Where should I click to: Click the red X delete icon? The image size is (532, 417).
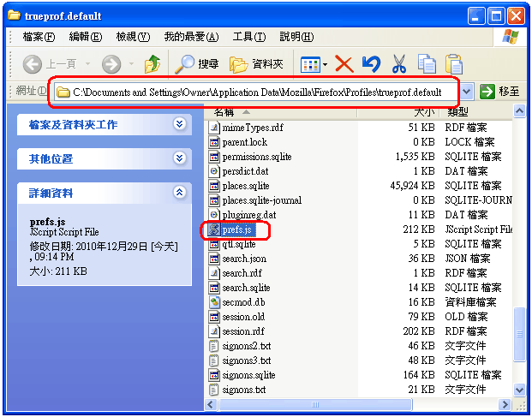tap(344, 63)
